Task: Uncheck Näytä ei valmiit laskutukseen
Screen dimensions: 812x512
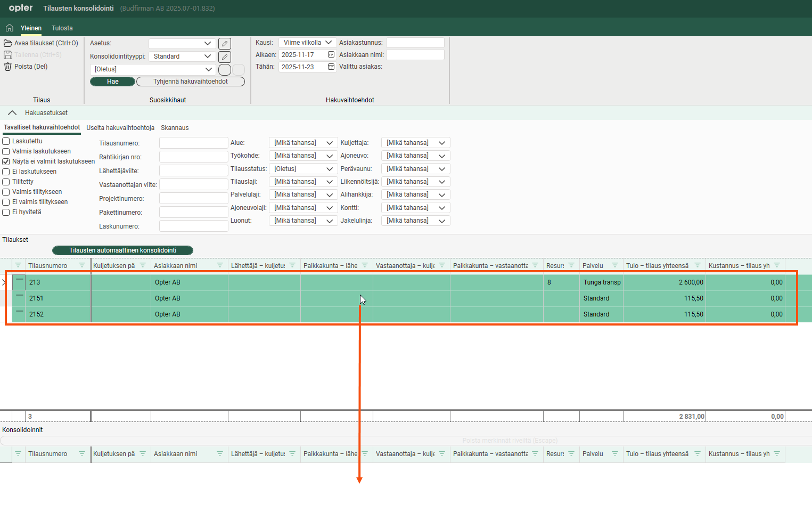Action: (6, 161)
